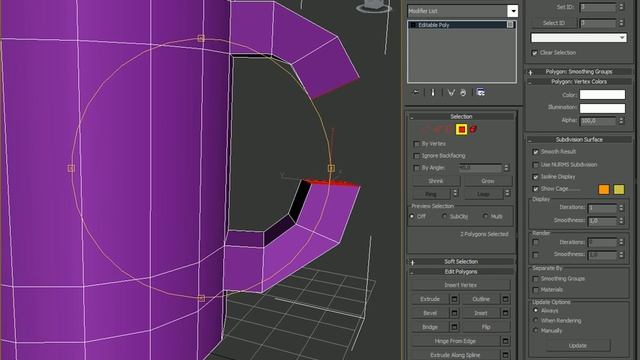Open Configure Modifier Sets icon

(481, 93)
